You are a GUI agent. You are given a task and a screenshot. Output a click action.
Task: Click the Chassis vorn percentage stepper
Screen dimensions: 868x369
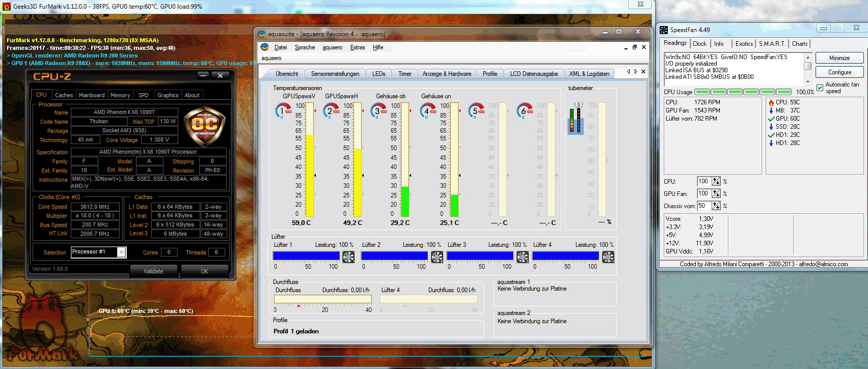pyautogui.click(x=716, y=206)
